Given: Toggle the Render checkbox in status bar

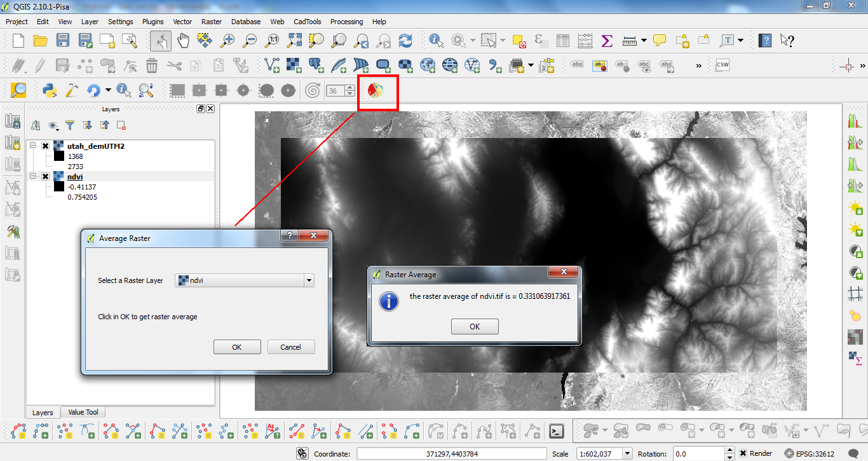Looking at the screenshot, I should tap(743, 454).
